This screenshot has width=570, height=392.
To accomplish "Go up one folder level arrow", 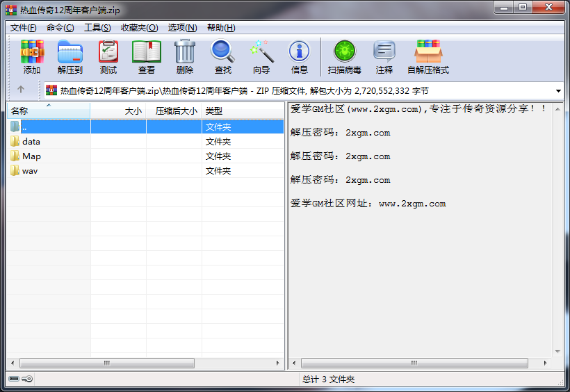I will point(21,90).
